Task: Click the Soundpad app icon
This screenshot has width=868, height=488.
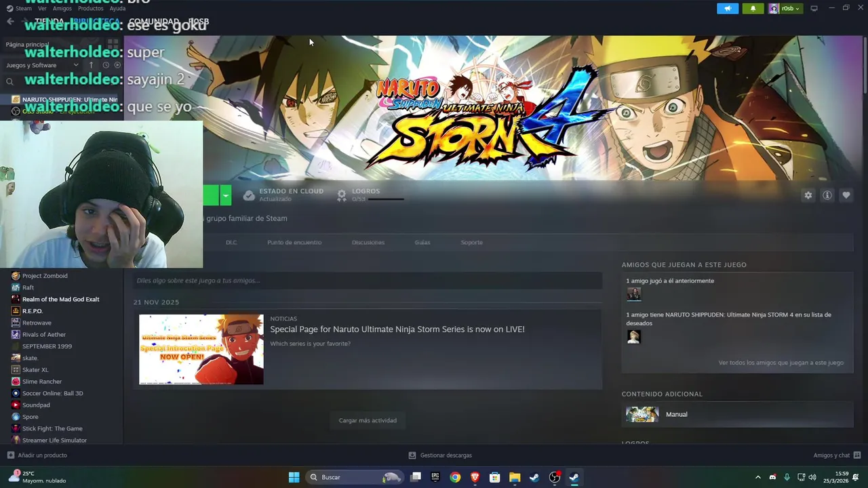Action: (x=16, y=405)
